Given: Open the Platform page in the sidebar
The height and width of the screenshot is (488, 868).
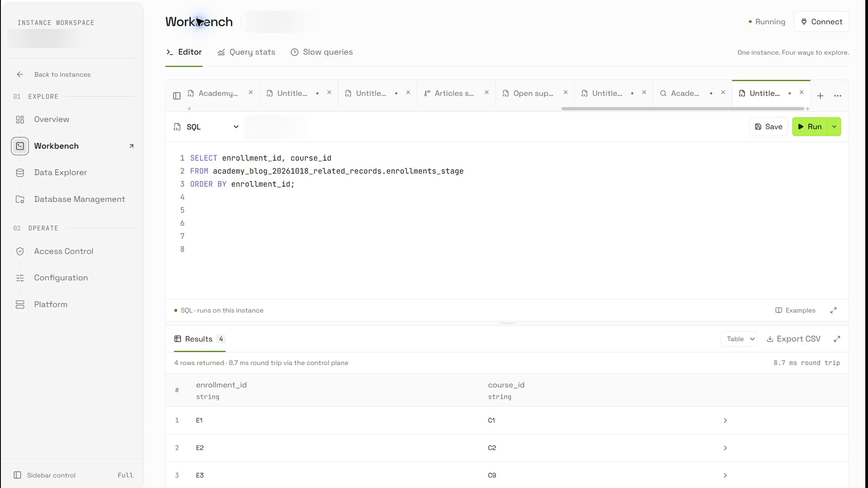Looking at the screenshot, I should tap(51, 305).
